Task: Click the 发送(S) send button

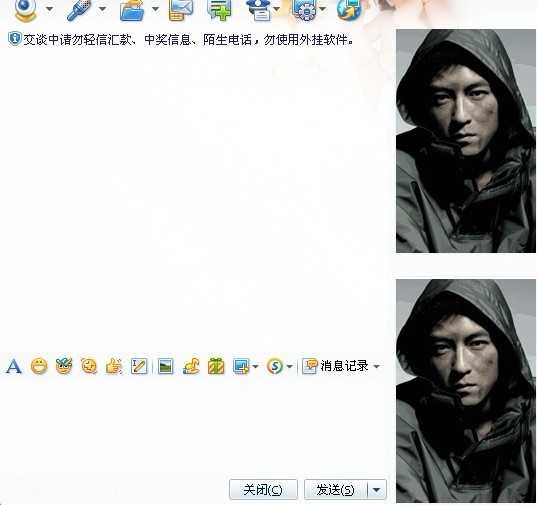Action: 336,490
